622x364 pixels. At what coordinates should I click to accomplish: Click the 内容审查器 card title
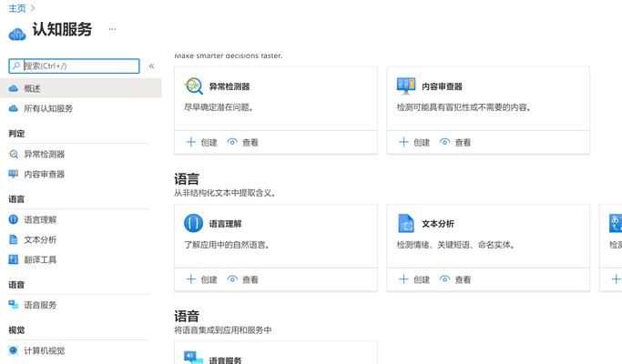pos(443,86)
